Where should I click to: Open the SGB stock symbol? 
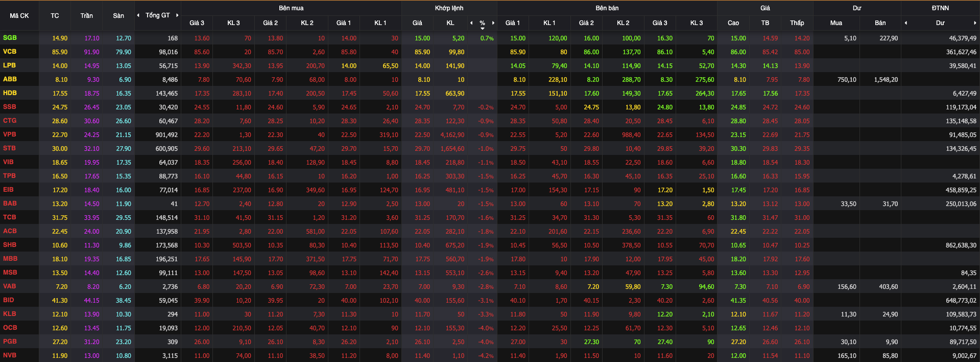[x=10, y=38]
